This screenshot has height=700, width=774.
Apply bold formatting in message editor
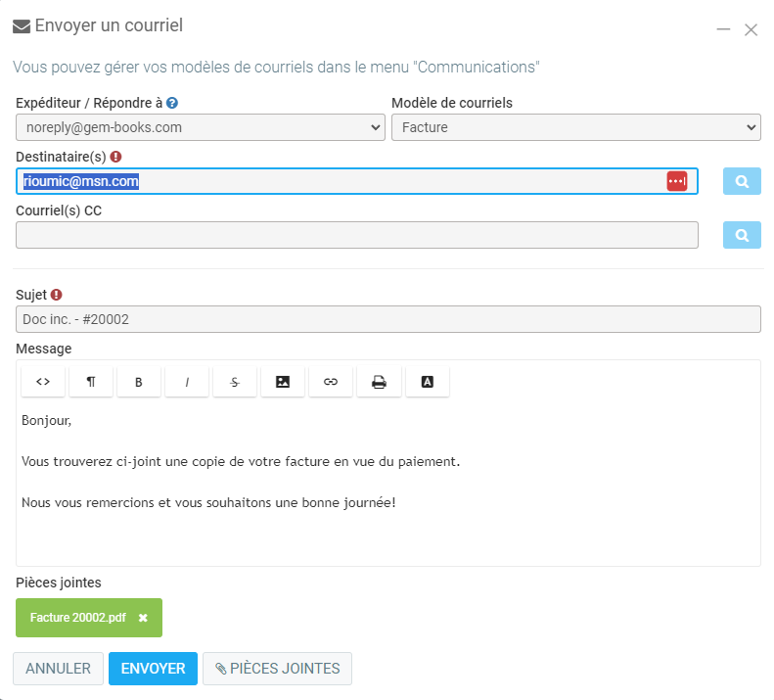point(139,382)
